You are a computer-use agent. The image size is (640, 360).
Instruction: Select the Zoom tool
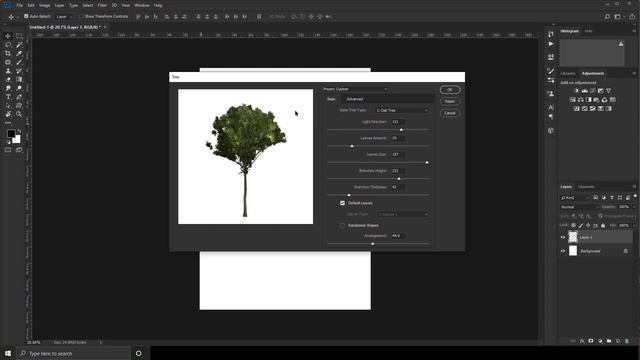pyautogui.click(x=19, y=114)
